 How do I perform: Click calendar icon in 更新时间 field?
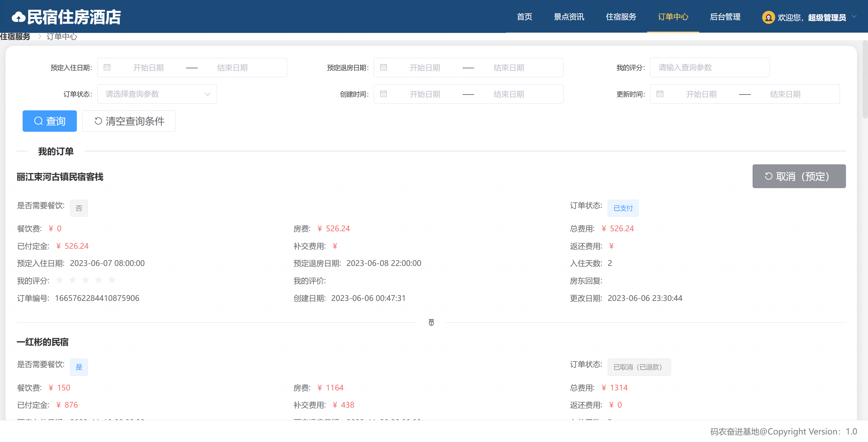(660, 94)
